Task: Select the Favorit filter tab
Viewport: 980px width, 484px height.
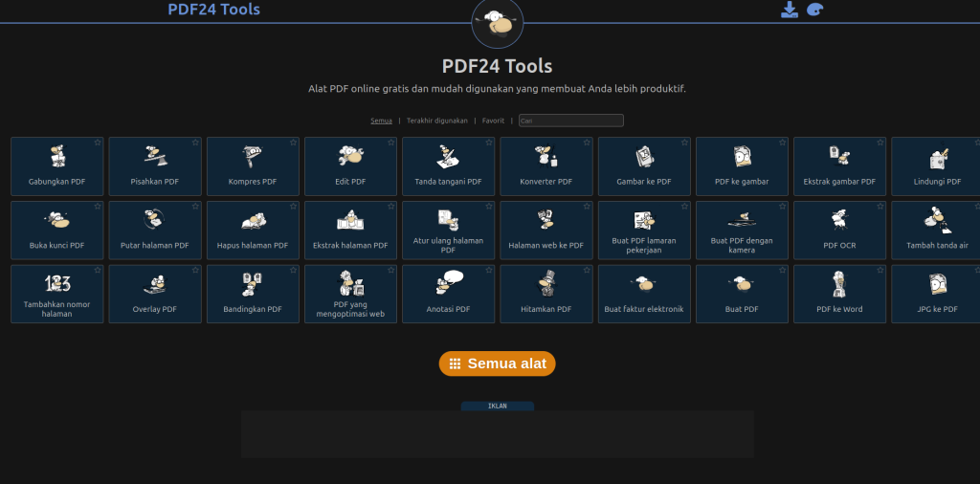Action: coord(493,121)
